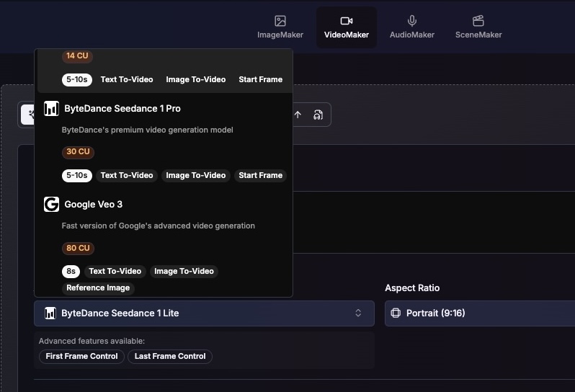Select Google Veo 3 model

tap(164, 244)
